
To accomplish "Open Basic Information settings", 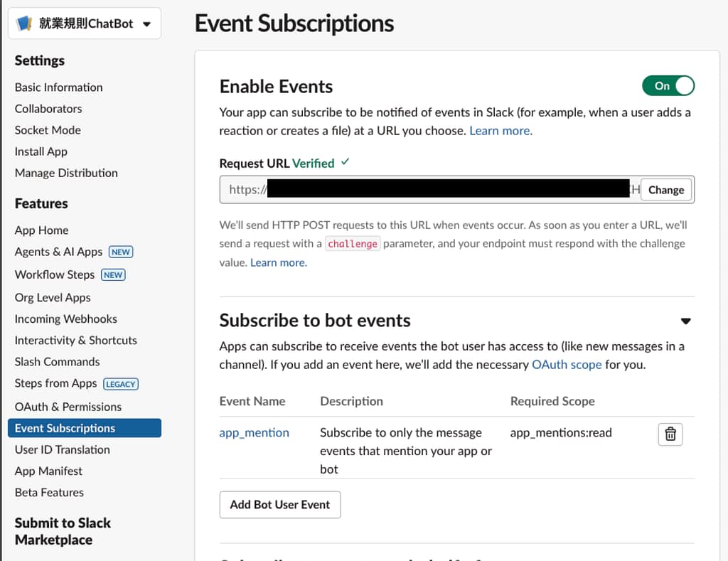I will coord(58,87).
